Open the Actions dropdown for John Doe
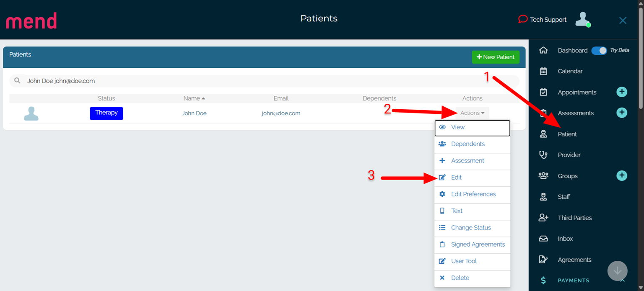The image size is (644, 291). [x=472, y=113]
